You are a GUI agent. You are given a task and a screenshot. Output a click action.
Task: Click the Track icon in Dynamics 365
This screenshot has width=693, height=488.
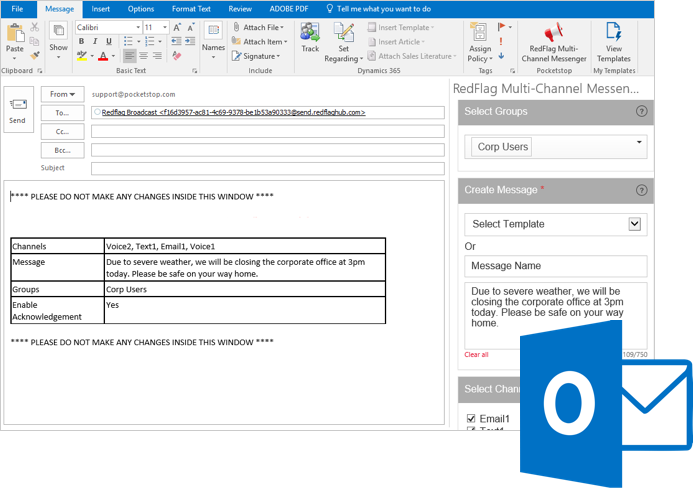point(310,35)
